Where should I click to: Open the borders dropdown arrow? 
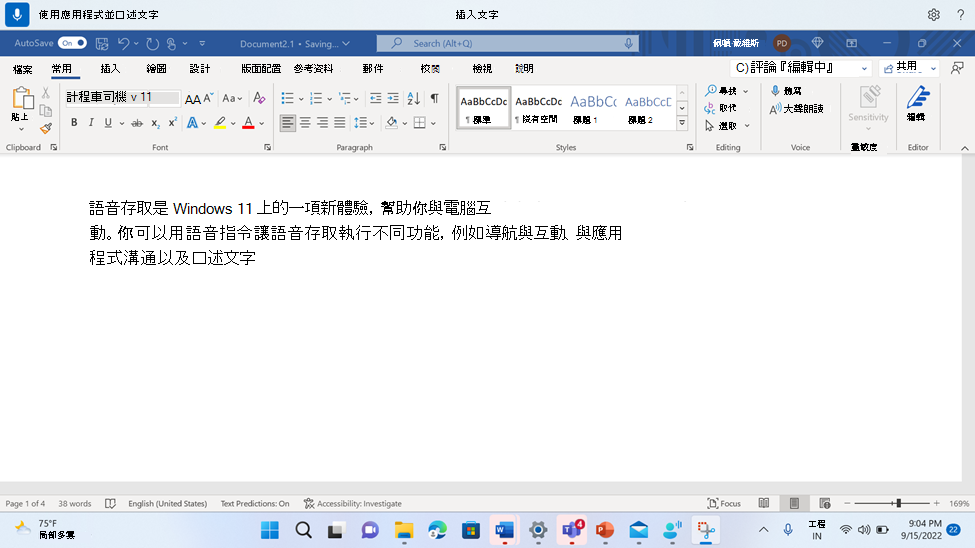coord(433,123)
